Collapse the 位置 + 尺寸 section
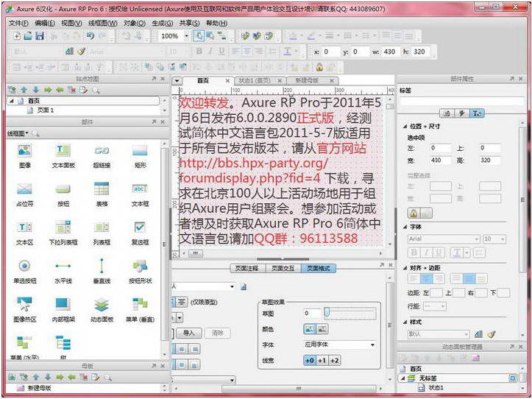The image size is (532, 399). coord(405,127)
